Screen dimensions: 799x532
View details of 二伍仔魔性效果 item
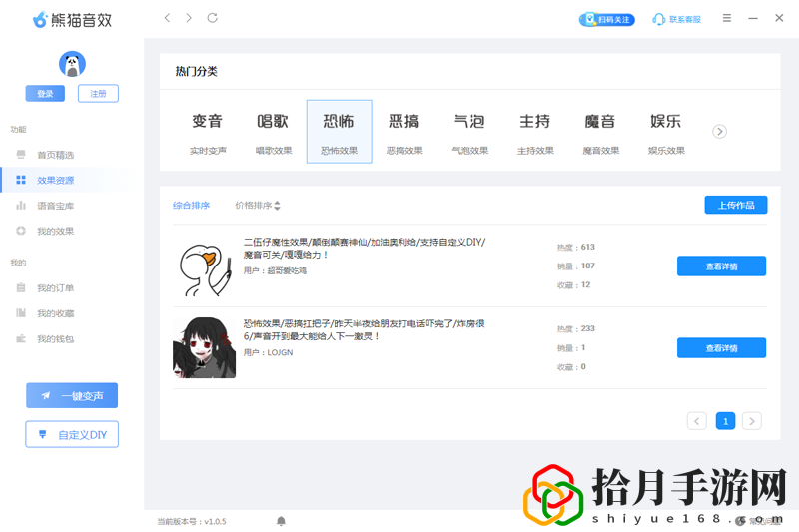click(x=721, y=266)
